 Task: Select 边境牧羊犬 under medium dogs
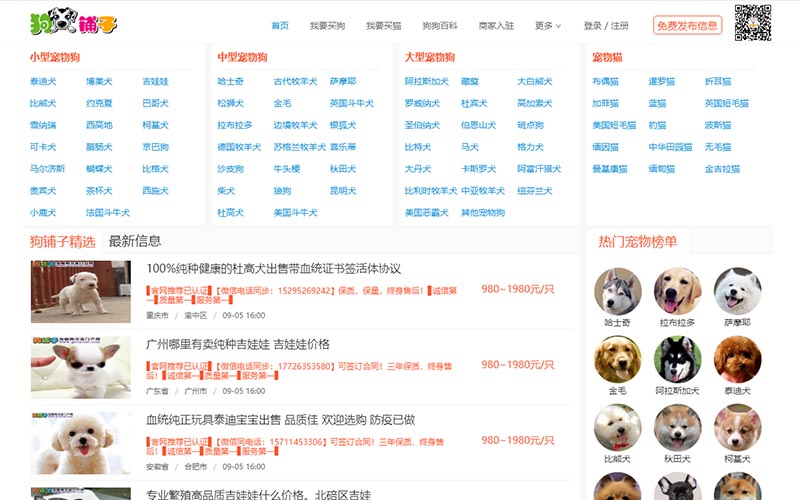pyautogui.click(x=295, y=125)
